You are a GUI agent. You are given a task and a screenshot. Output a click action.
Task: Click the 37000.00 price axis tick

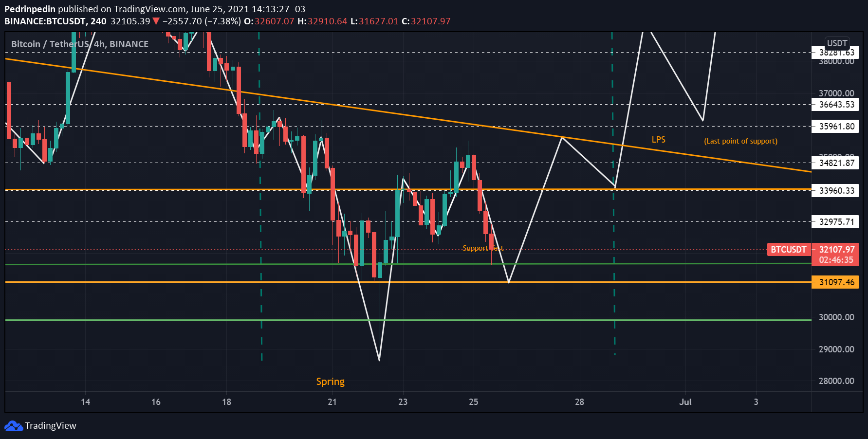click(x=836, y=93)
